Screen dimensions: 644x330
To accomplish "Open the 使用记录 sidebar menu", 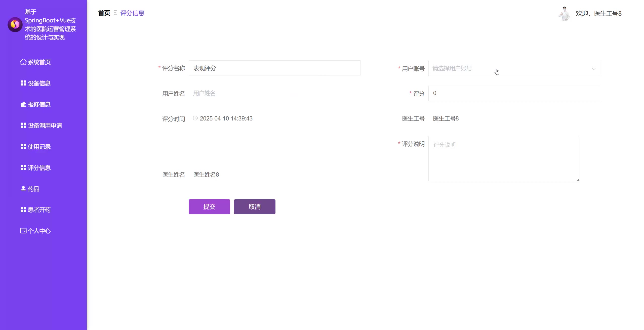I will [x=39, y=147].
